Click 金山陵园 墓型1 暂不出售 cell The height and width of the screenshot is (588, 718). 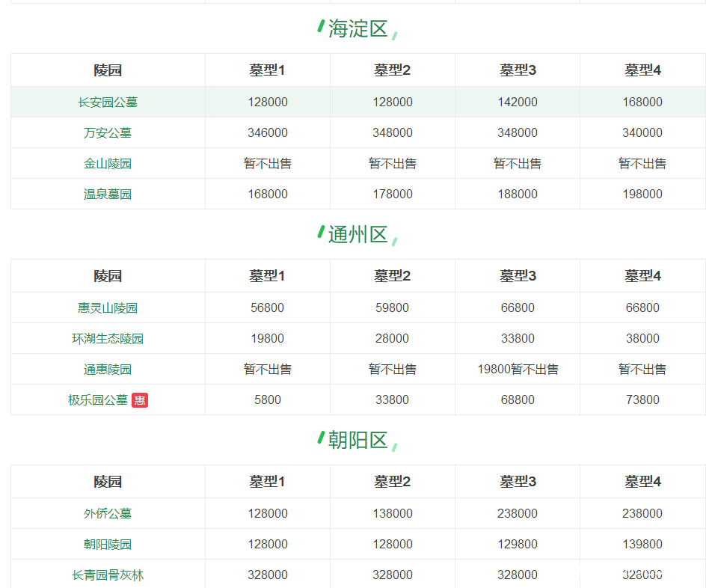pyautogui.click(x=268, y=164)
